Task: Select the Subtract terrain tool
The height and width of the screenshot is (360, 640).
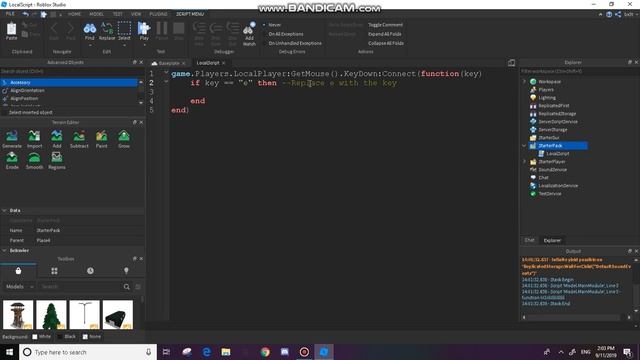Action: [79, 139]
